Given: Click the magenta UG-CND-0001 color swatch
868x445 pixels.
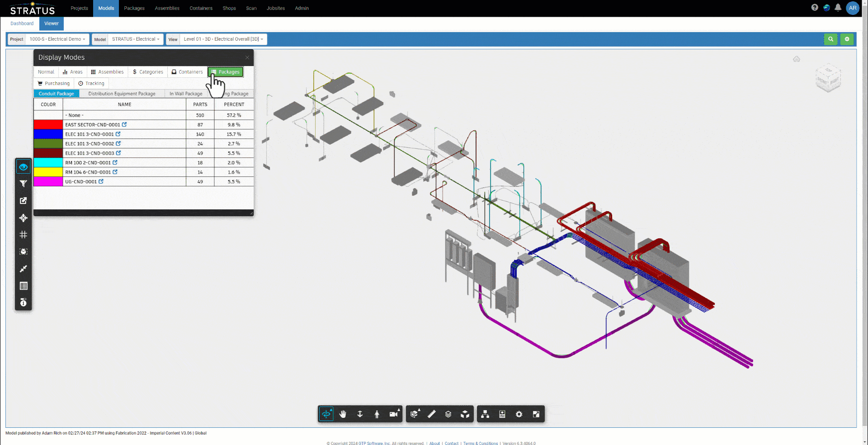Looking at the screenshot, I should [48, 182].
